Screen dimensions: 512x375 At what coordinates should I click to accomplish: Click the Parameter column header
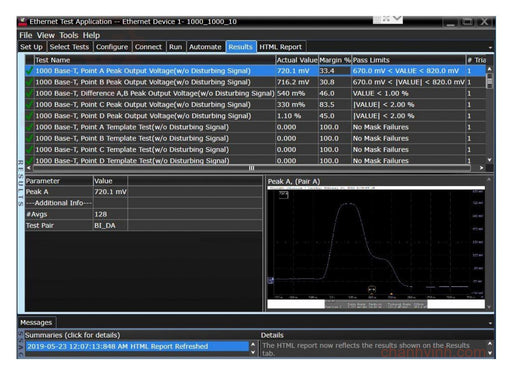[59, 181]
